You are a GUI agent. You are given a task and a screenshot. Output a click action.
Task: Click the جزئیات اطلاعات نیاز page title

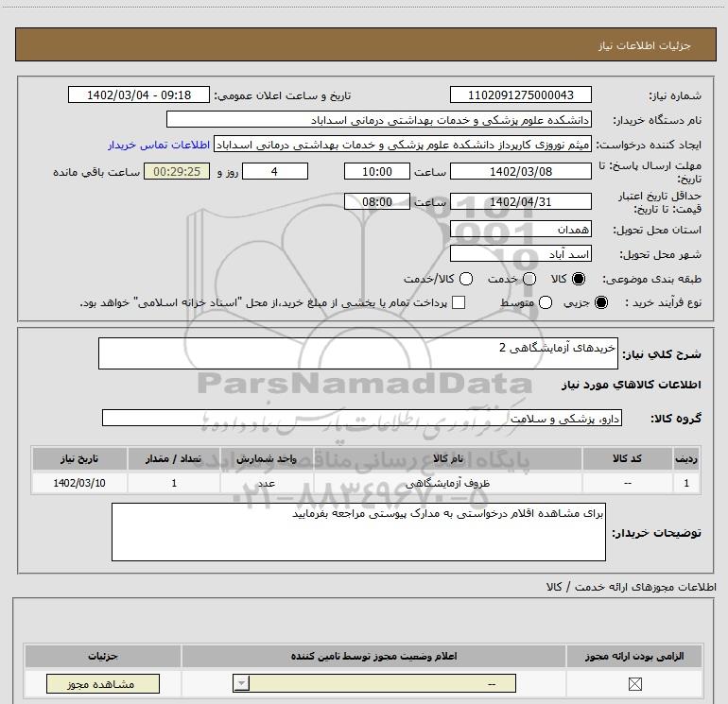coord(645,45)
